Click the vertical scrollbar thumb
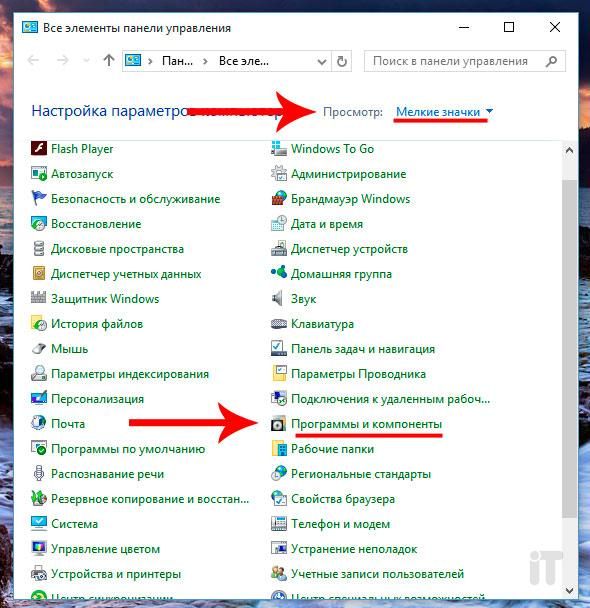 point(569,348)
